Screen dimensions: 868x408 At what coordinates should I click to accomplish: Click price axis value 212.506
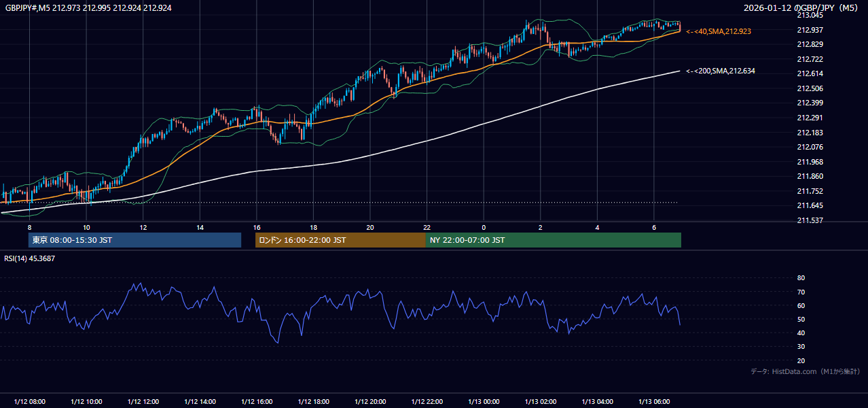(810, 88)
